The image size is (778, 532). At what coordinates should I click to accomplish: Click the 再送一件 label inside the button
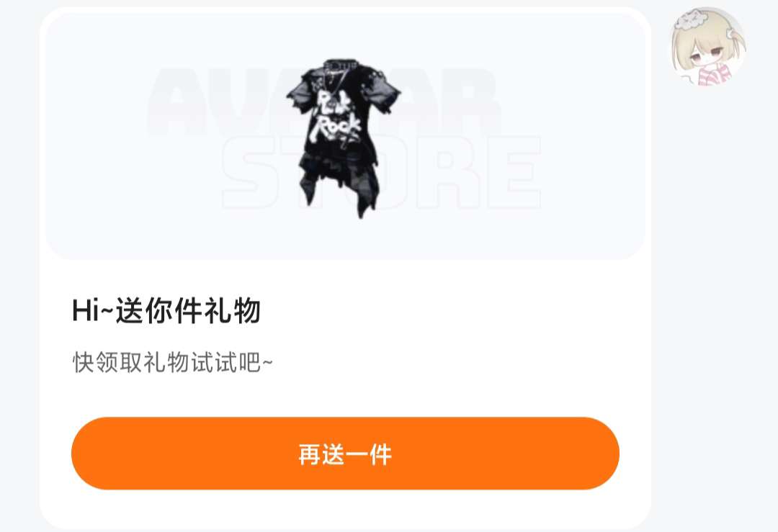345,454
